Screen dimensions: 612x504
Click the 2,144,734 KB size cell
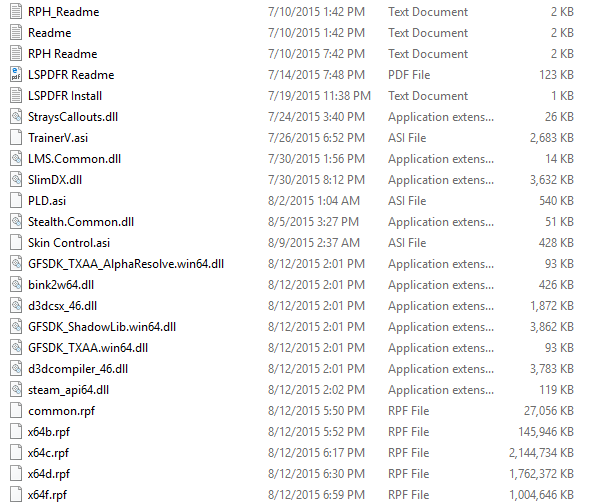[x=541, y=453]
